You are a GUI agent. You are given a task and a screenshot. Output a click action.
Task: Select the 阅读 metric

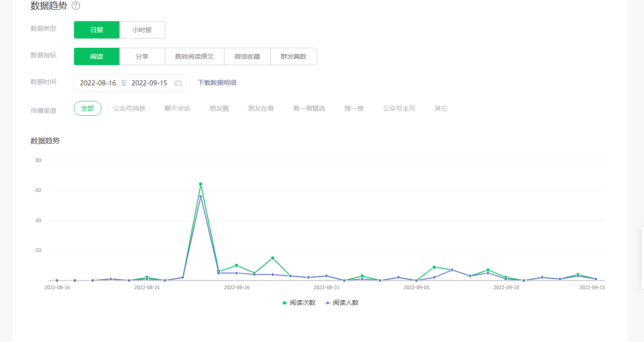(96, 56)
